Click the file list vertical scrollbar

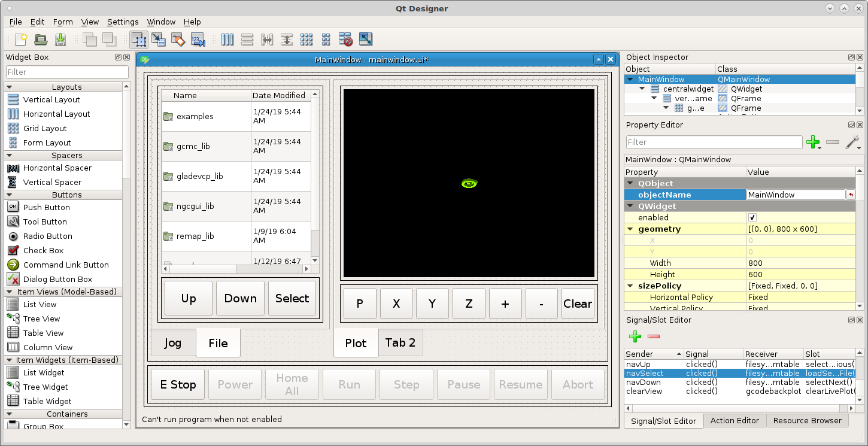315,177
